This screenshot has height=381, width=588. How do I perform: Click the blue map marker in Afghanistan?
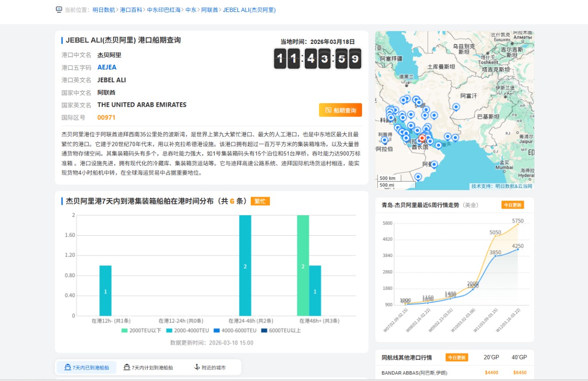click(456, 107)
